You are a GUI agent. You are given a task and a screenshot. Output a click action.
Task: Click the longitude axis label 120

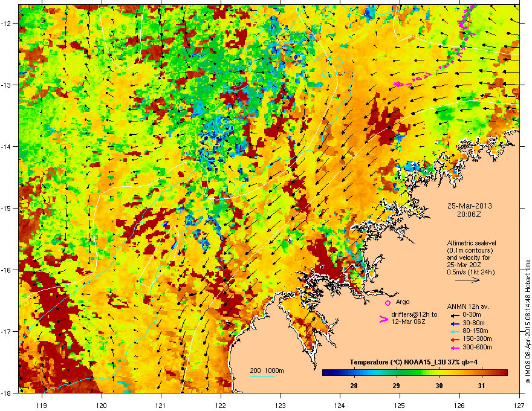[102, 406]
